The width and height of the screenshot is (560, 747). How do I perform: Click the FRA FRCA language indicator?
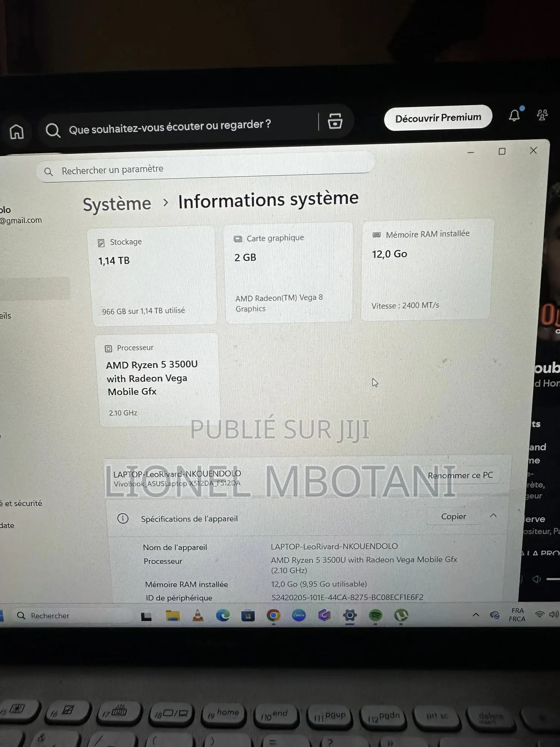[x=517, y=614]
